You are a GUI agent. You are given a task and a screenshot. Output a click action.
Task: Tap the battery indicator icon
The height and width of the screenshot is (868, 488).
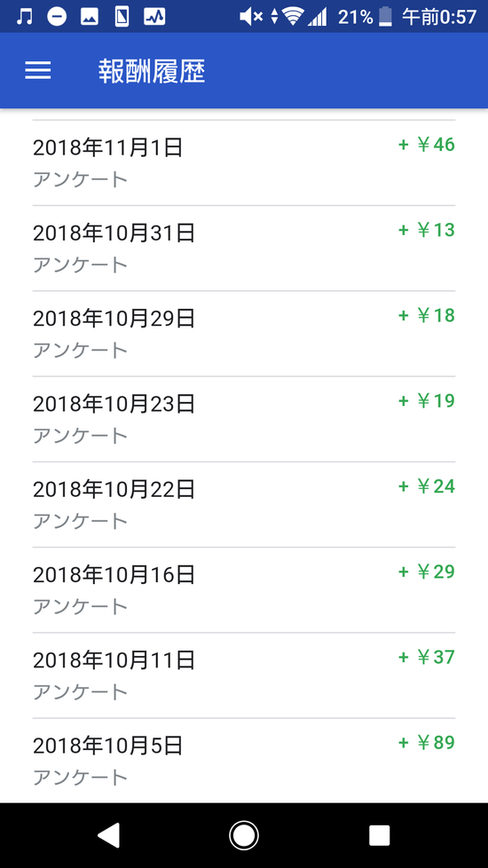coord(386,17)
